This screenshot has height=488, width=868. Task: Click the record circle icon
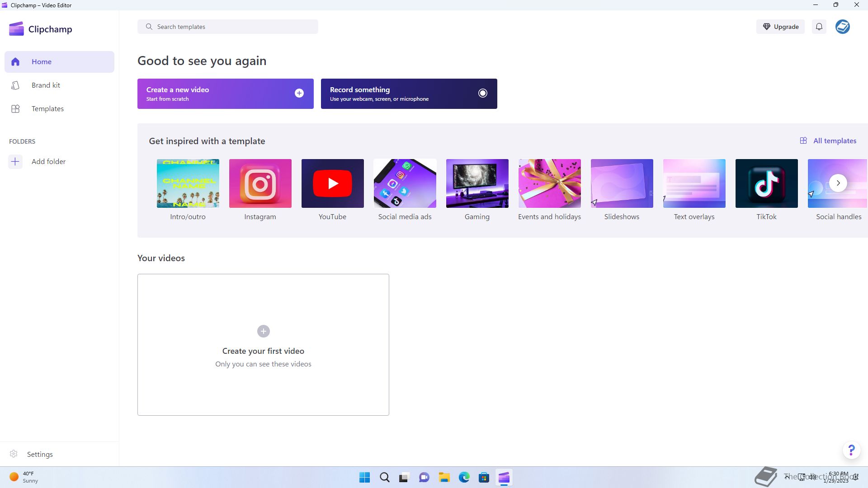pyautogui.click(x=483, y=93)
